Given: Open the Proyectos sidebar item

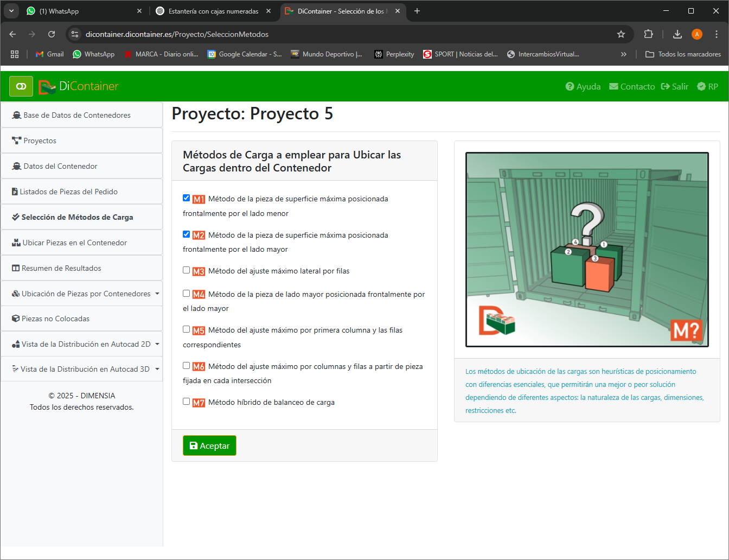Looking at the screenshot, I should point(82,141).
